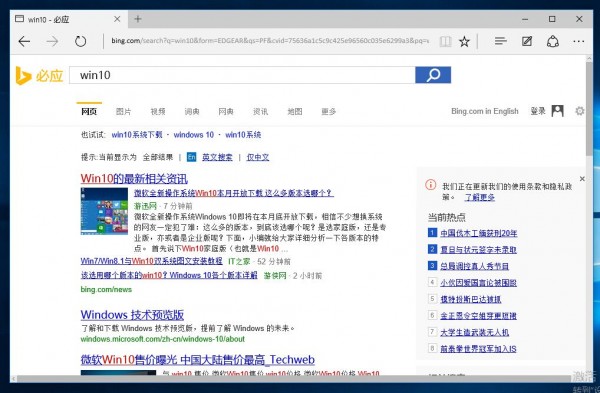Open hot topic 2 复旦与状元
Image resolution: width=600 pixels, height=393 pixels.
click(478, 249)
